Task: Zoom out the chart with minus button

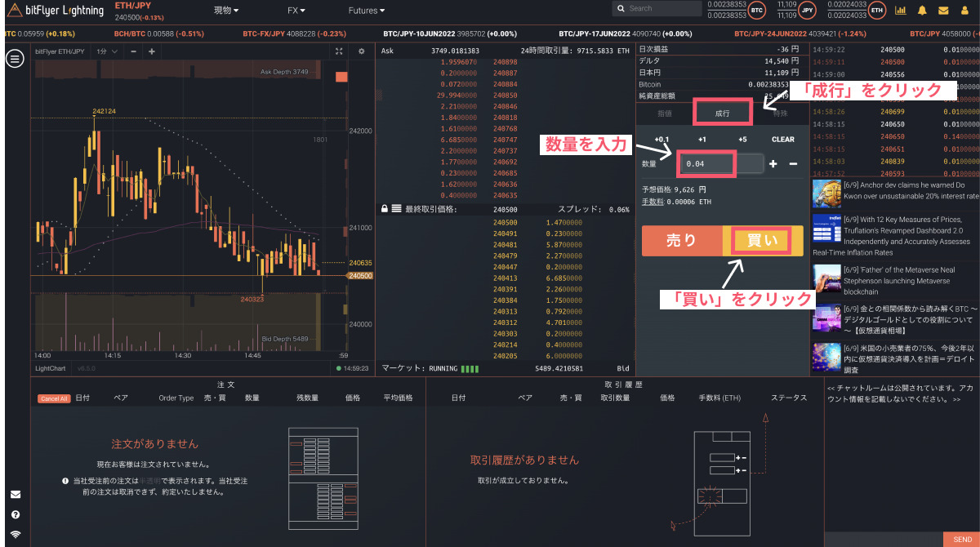Action: coord(133,51)
